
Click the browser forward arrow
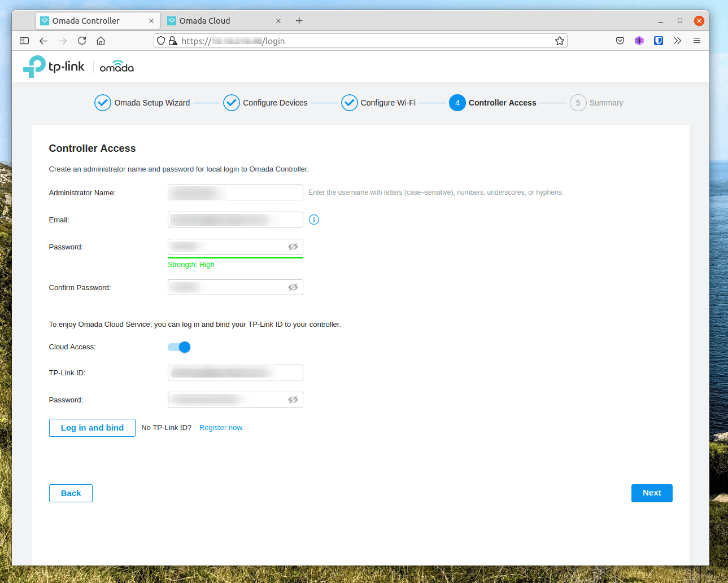click(63, 41)
